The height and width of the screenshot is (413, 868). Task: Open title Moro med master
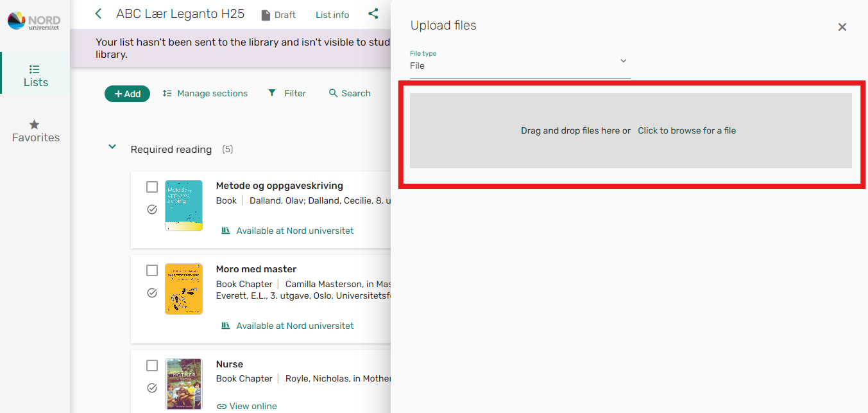click(256, 269)
